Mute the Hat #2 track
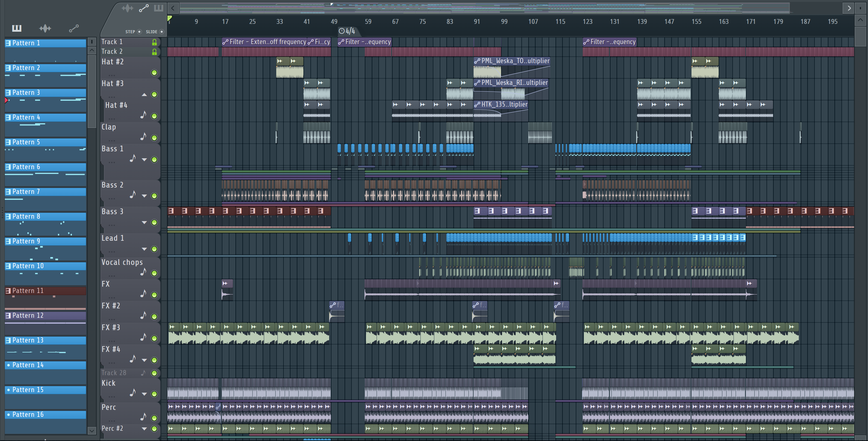This screenshot has width=868, height=441. click(x=154, y=73)
